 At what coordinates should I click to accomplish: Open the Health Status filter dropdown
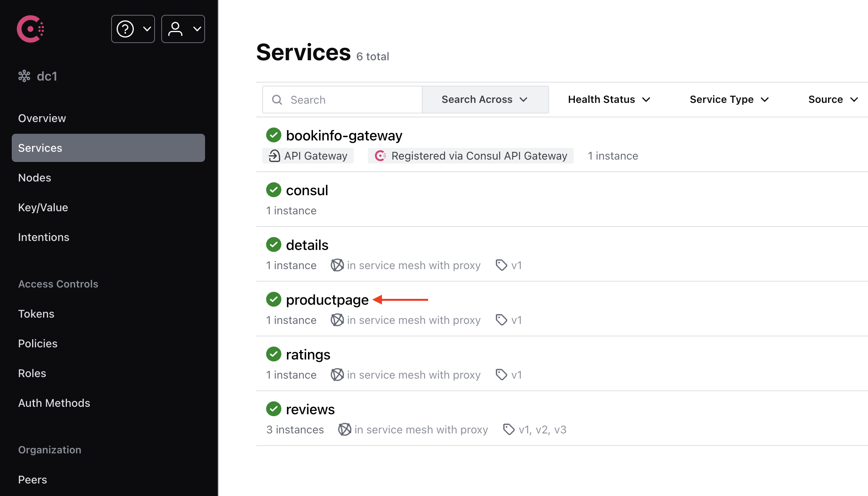609,99
